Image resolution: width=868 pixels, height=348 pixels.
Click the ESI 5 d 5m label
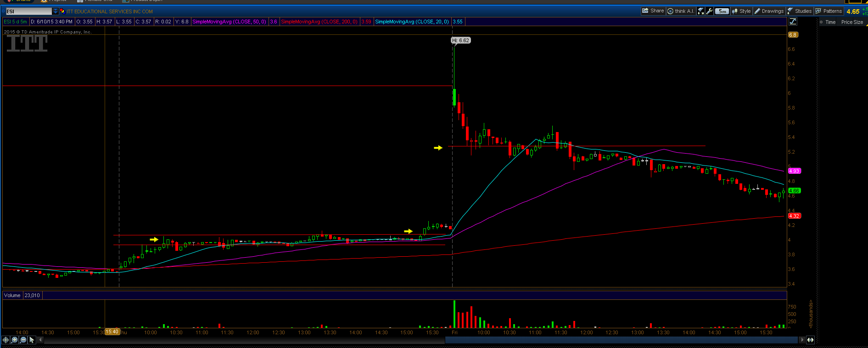(16, 22)
